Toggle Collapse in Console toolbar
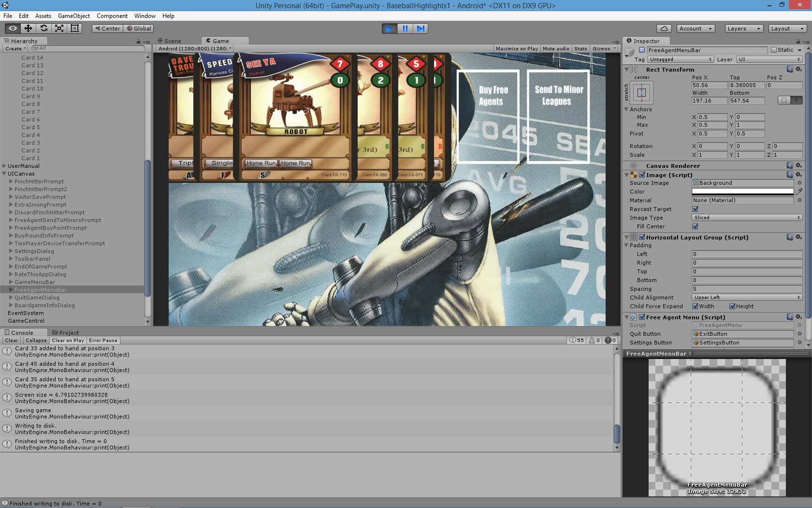Viewport: 812px width, 508px height. click(36, 341)
